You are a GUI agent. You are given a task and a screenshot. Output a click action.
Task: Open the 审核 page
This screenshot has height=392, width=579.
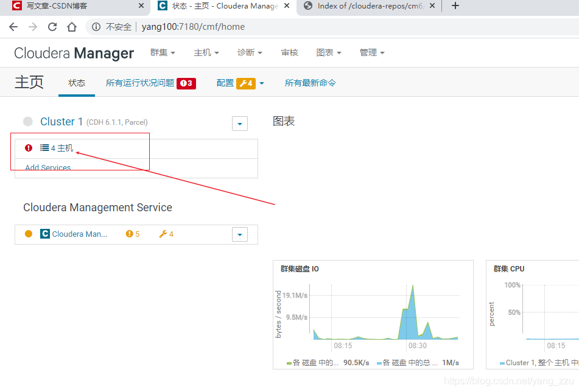(x=290, y=53)
